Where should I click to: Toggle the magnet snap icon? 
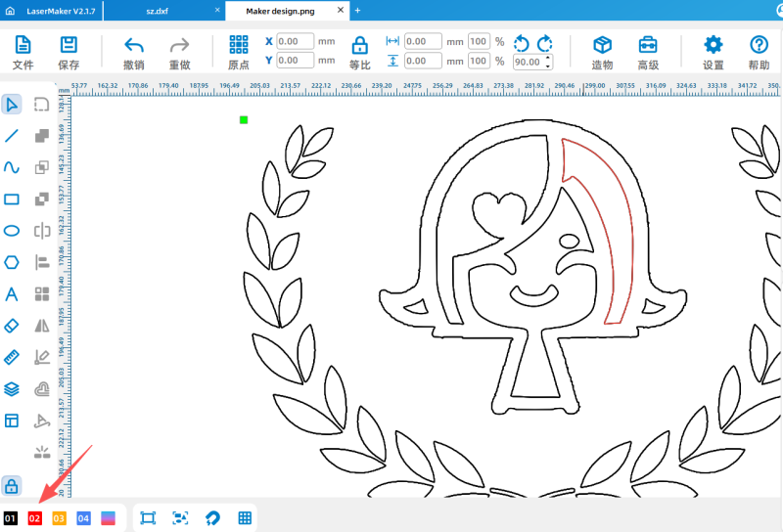[212, 518]
